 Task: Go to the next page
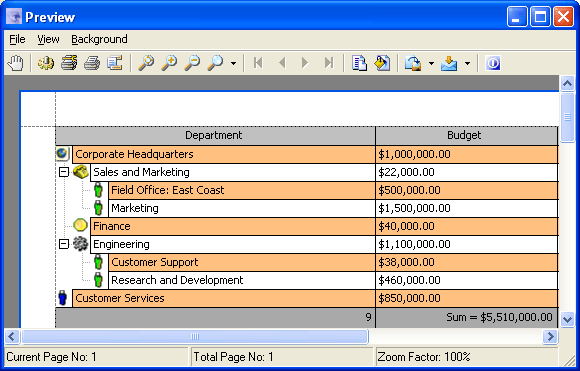(x=305, y=63)
